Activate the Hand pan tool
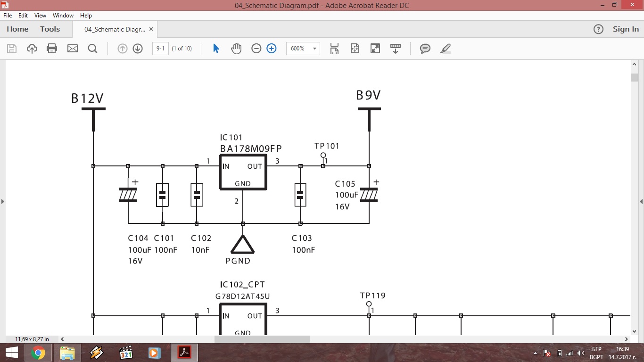 236,49
